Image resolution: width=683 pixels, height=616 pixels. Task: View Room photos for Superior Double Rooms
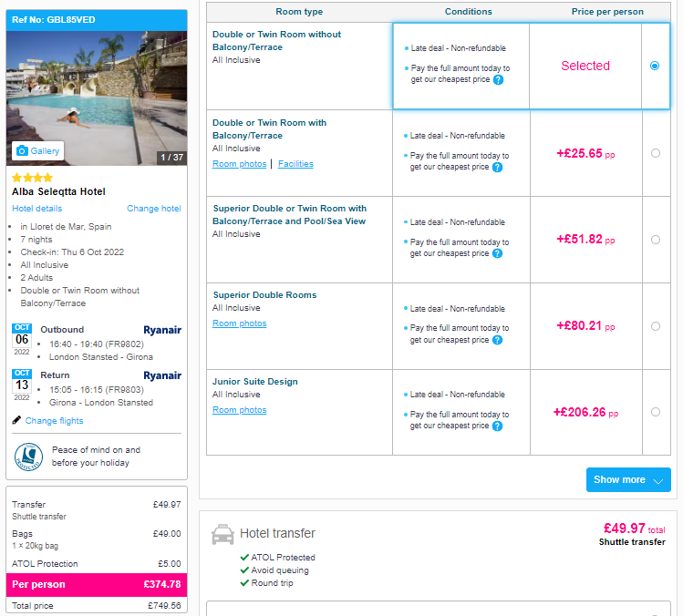(x=239, y=323)
